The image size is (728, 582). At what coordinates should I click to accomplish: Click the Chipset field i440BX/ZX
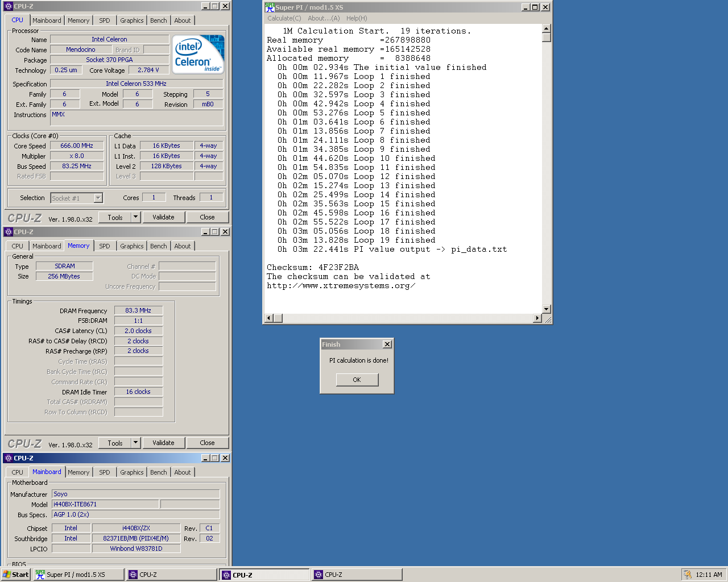coord(136,528)
